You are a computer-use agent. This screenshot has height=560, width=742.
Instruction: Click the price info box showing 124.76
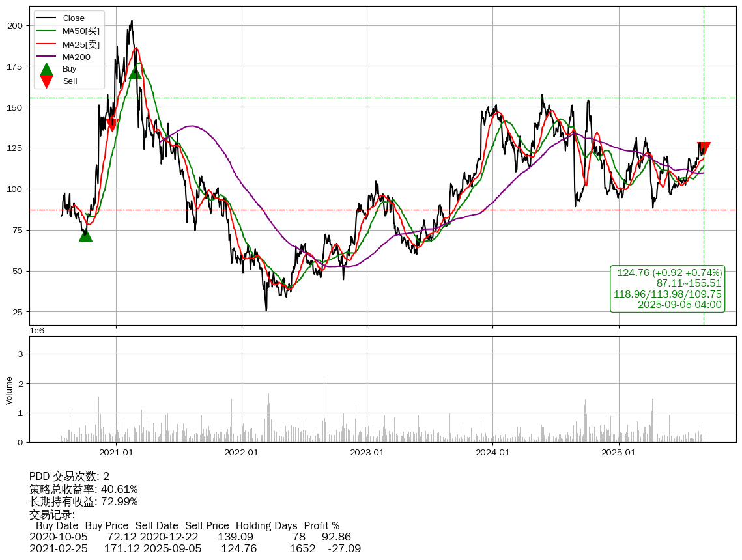click(x=668, y=288)
